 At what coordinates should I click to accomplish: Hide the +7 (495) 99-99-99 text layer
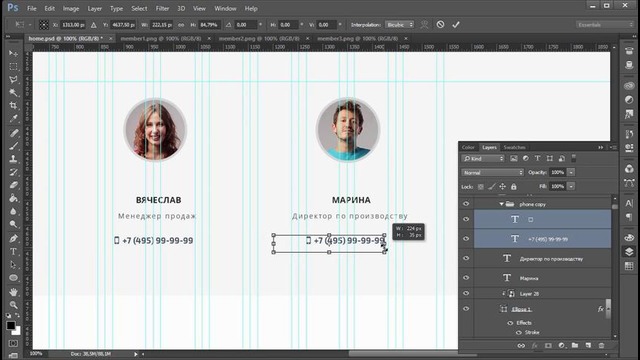click(466, 239)
